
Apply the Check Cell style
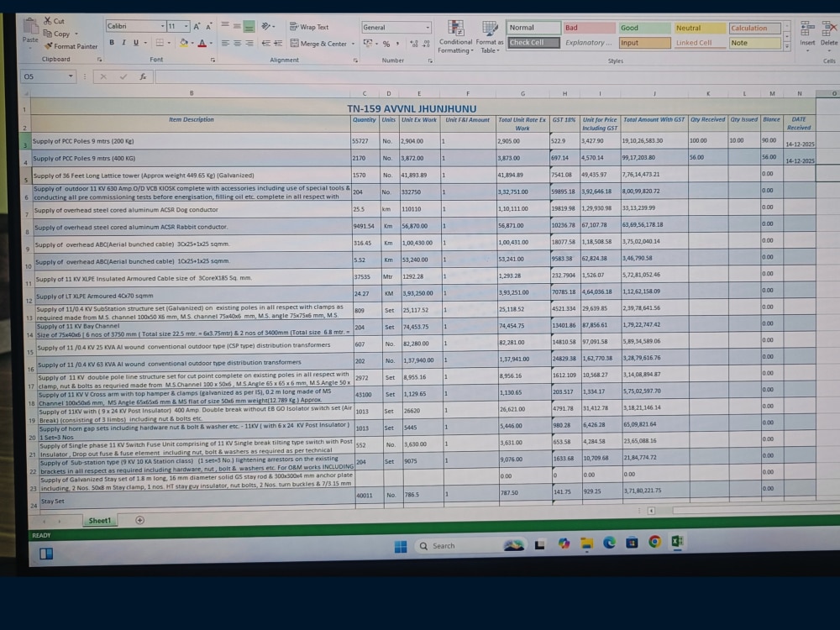(x=533, y=42)
